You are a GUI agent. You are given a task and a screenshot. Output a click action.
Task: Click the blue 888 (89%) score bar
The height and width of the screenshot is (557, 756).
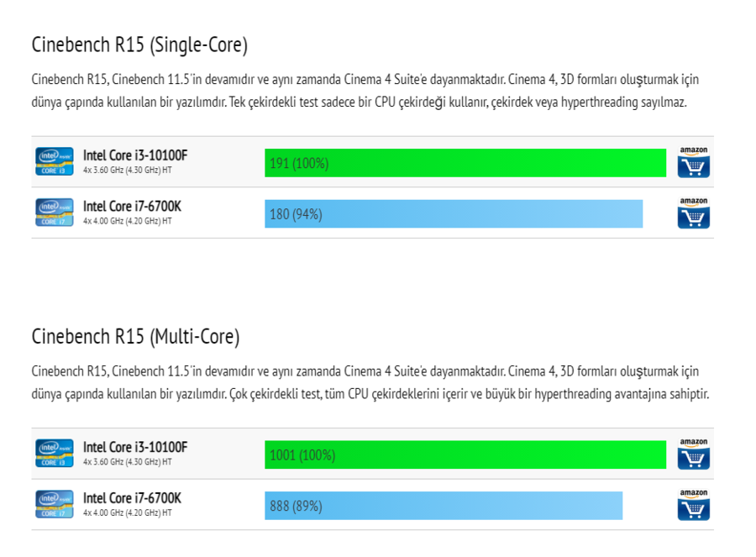pos(444,506)
